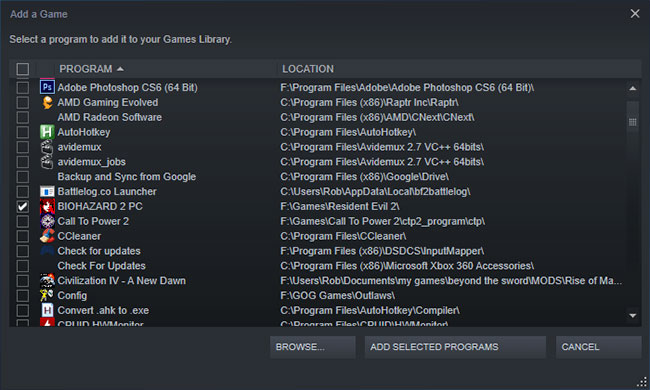The width and height of the screenshot is (650, 390).
Task: Click location C:\Program Files\CCleaner\
Action: pos(343,236)
